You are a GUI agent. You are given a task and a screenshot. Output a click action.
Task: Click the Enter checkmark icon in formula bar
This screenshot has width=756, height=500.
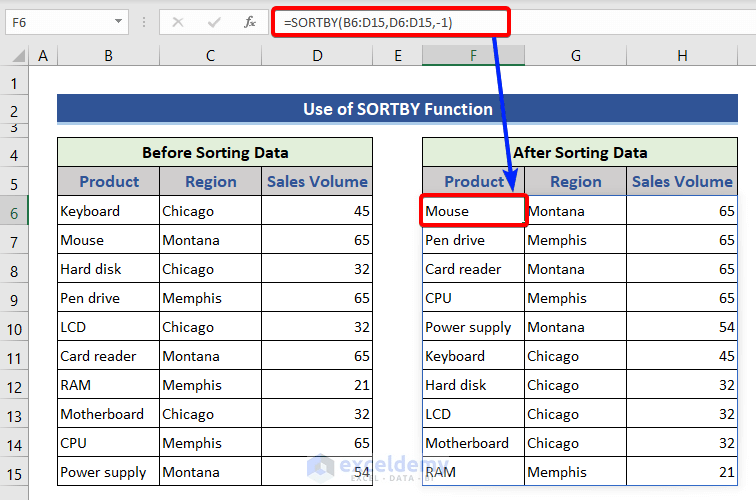pos(214,22)
